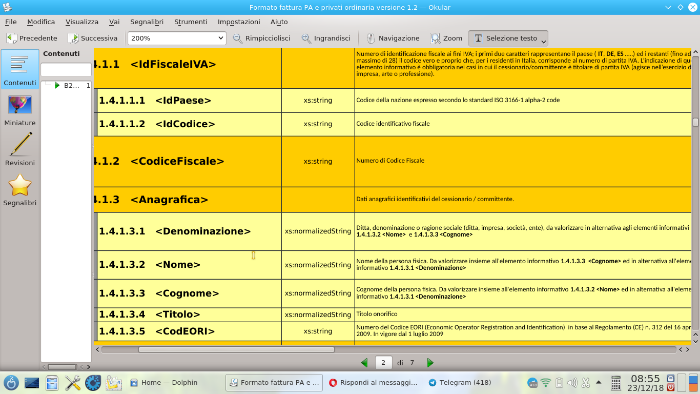The image size is (700, 394).
Task: Open the Strumenti menu
Action: coord(191,21)
